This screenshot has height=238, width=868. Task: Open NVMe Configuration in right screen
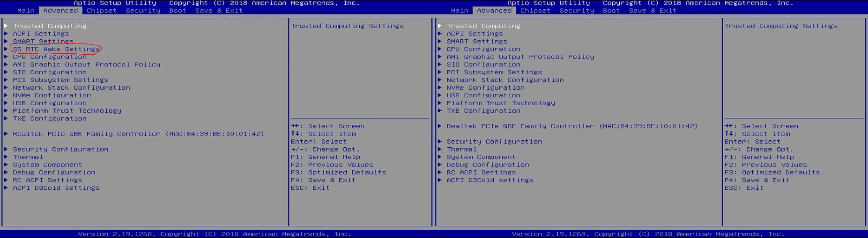pos(486,87)
